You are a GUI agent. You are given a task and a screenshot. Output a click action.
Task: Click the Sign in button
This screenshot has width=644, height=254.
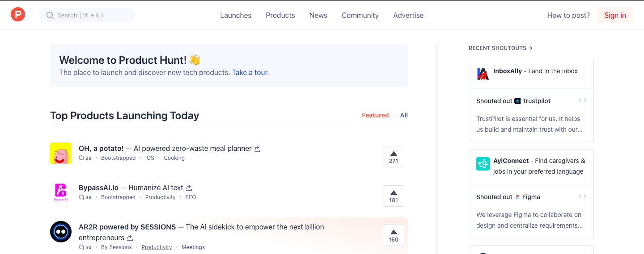(x=615, y=15)
